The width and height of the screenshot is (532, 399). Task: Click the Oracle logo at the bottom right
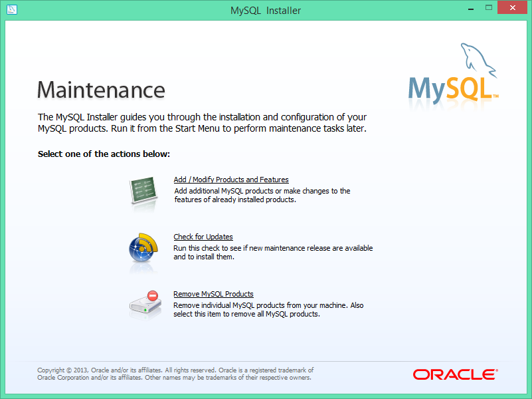(456, 374)
